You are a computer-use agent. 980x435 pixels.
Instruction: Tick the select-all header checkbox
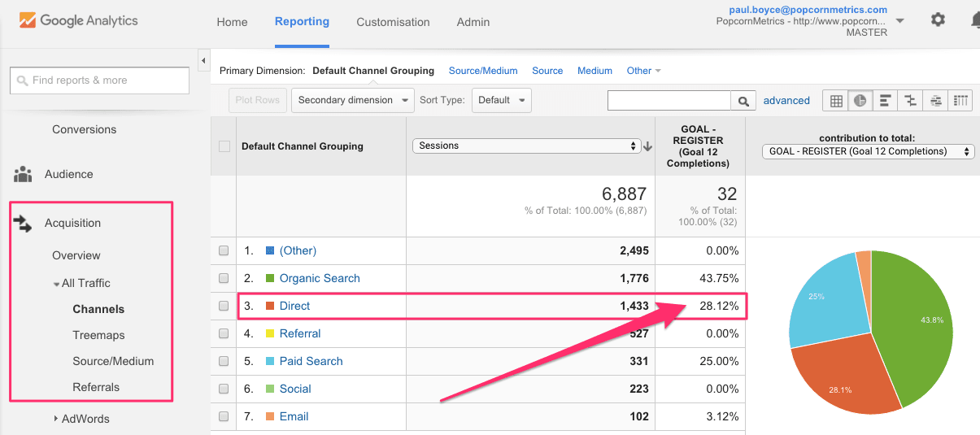[224, 146]
